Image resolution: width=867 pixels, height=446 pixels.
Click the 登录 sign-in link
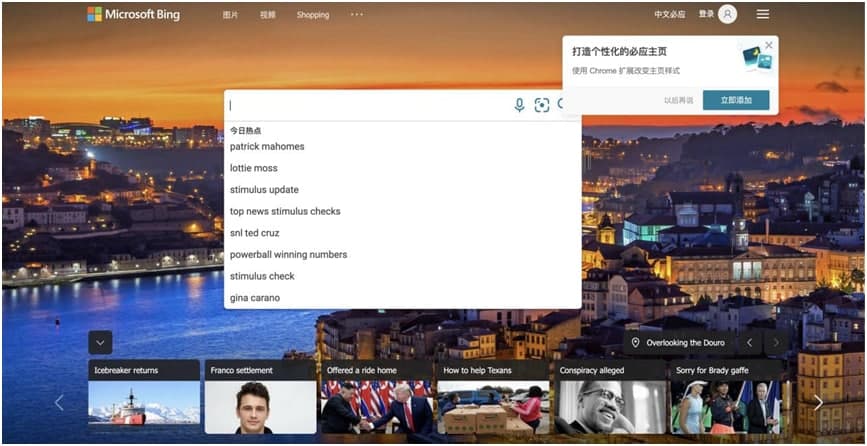pyautogui.click(x=706, y=14)
